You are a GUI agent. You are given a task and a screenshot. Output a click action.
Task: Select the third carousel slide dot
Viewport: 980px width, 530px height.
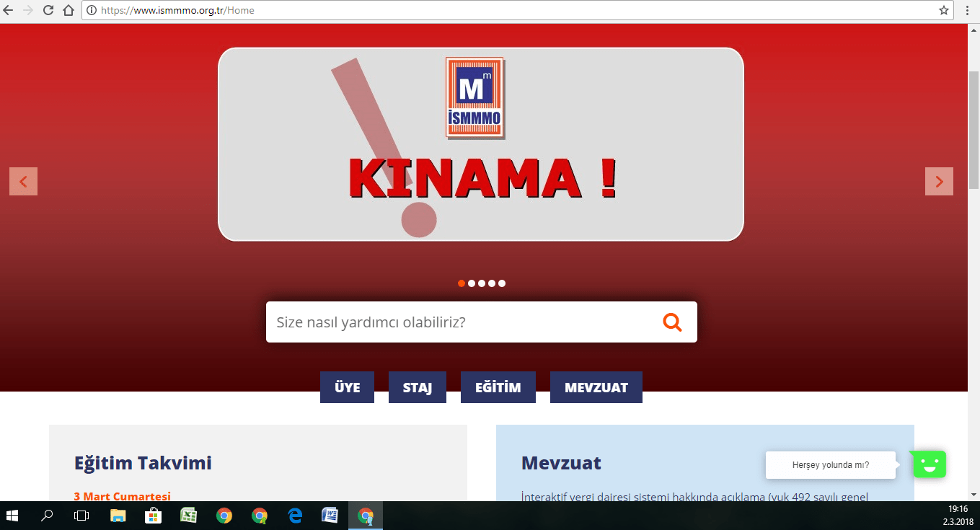coord(482,283)
